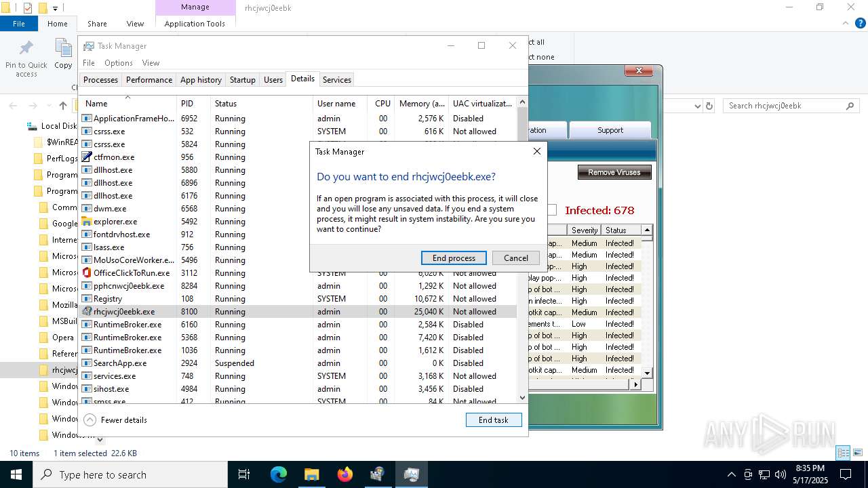
Task: Expand the Explorer ribbon chevron
Action: click(x=845, y=24)
